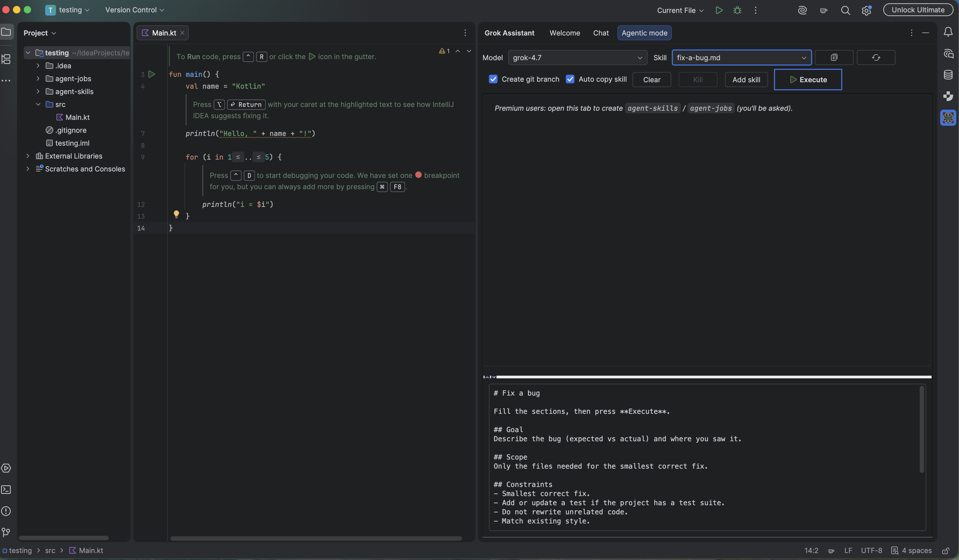Click the problems warning count indicator
Viewport: 959px width, 560px height.
tap(444, 51)
